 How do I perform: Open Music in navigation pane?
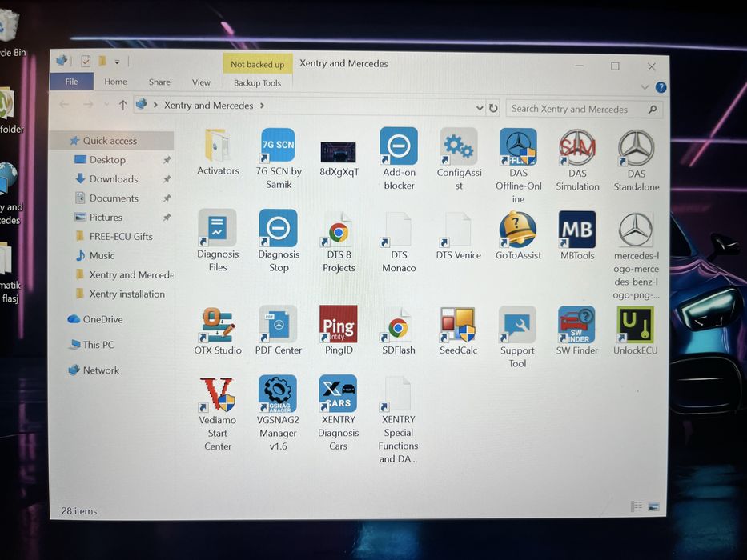102,255
